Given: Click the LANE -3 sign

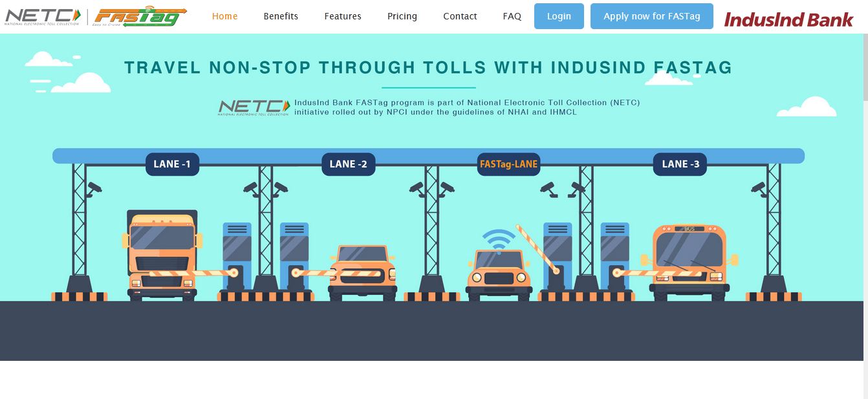Looking at the screenshot, I should tap(680, 164).
